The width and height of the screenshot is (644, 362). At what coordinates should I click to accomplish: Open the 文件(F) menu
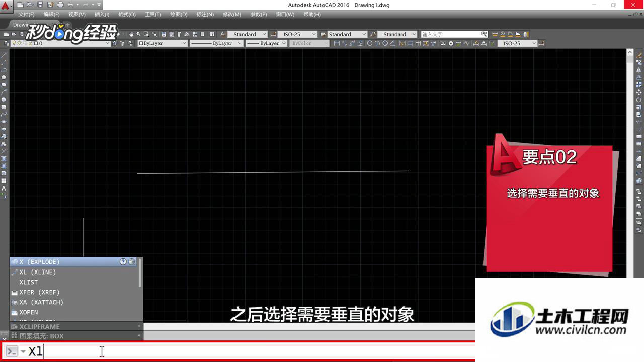pyautogui.click(x=26, y=14)
